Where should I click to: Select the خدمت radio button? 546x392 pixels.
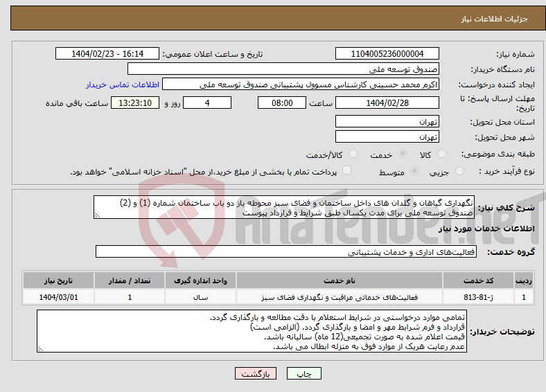[x=403, y=154]
